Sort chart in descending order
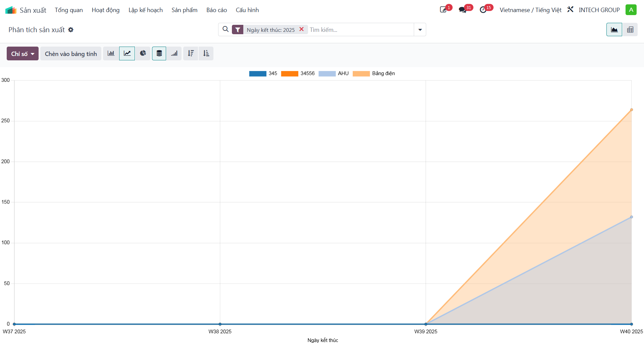The height and width of the screenshot is (343, 644). [x=191, y=54]
